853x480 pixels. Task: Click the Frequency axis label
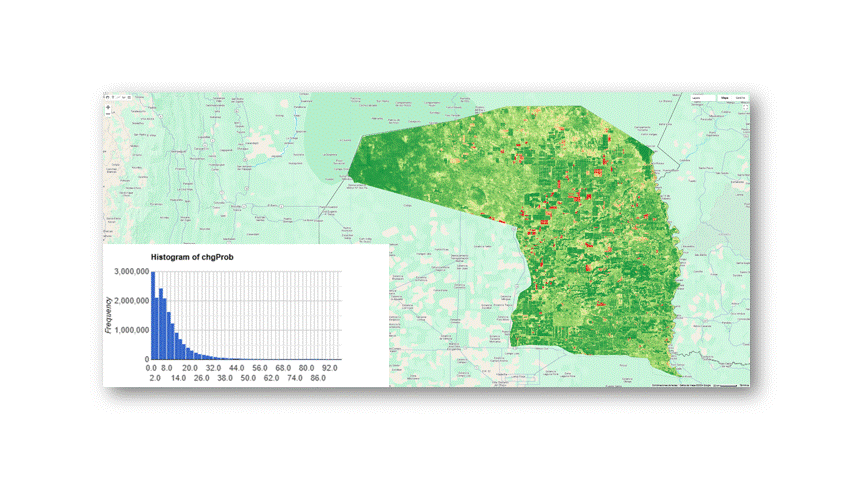click(108, 314)
